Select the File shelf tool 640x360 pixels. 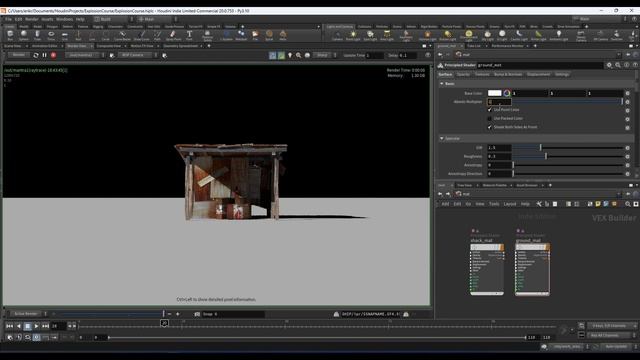255,36
